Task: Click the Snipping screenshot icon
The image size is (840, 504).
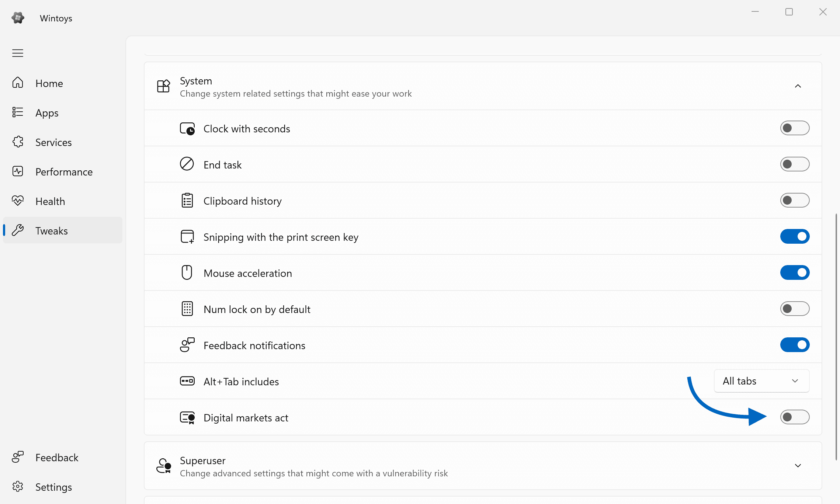Action: coord(187,237)
